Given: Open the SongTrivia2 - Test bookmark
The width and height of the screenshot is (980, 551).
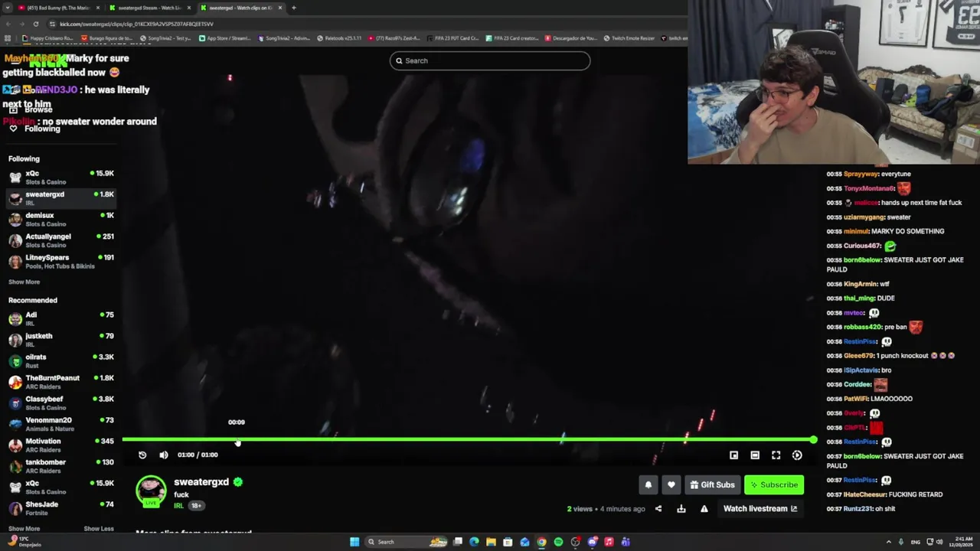Looking at the screenshot, I should click(x=165, y=38).
